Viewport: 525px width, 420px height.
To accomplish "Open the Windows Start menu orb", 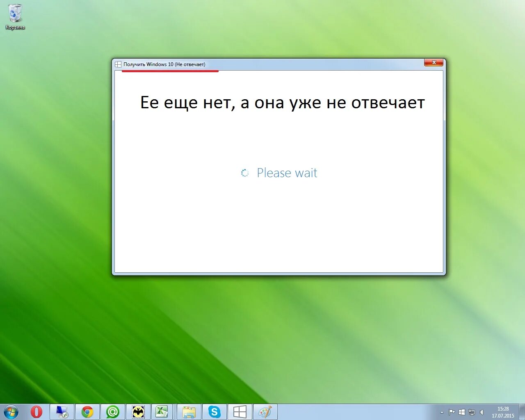I will pyautogui.click(x=11, y=411).
